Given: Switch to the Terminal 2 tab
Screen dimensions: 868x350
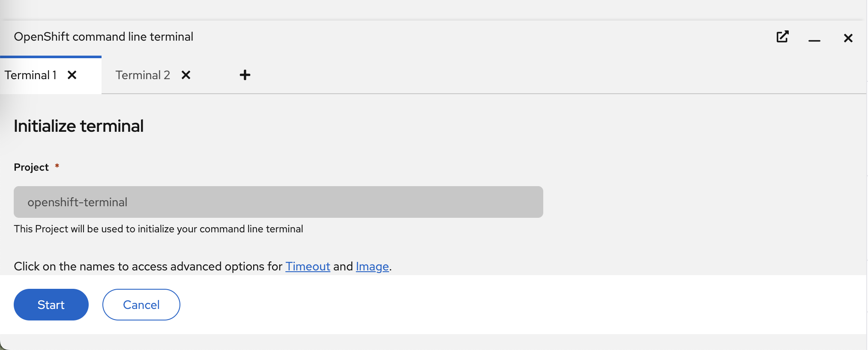Looking at the screenshot, I should [143, 75].
